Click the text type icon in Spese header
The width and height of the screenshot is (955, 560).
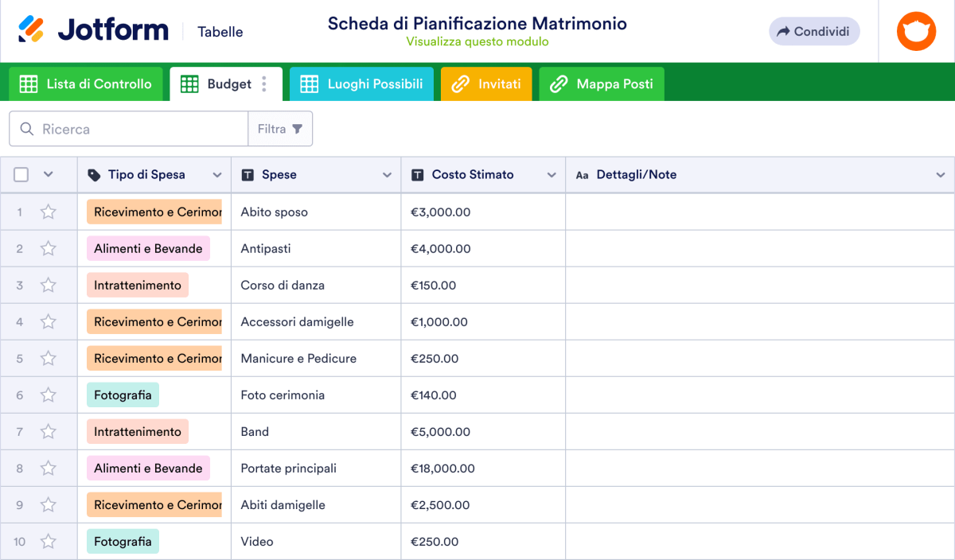coord(248,175)
